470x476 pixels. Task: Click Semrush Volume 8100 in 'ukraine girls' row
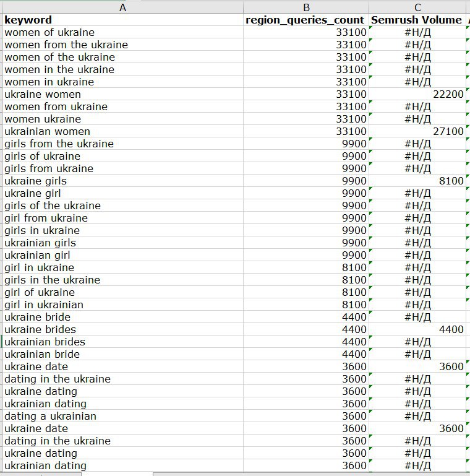(x=417, y=181)
